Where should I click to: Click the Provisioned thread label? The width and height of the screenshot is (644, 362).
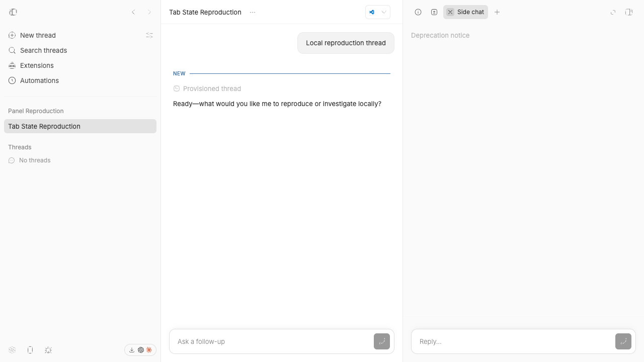click(212, 88)
